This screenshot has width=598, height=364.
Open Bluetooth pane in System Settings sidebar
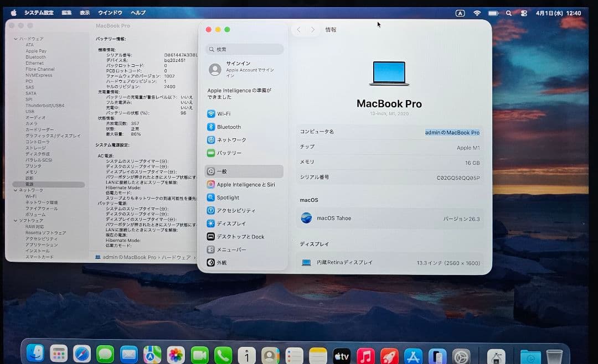pyautogui.click(x=244, y=127)
